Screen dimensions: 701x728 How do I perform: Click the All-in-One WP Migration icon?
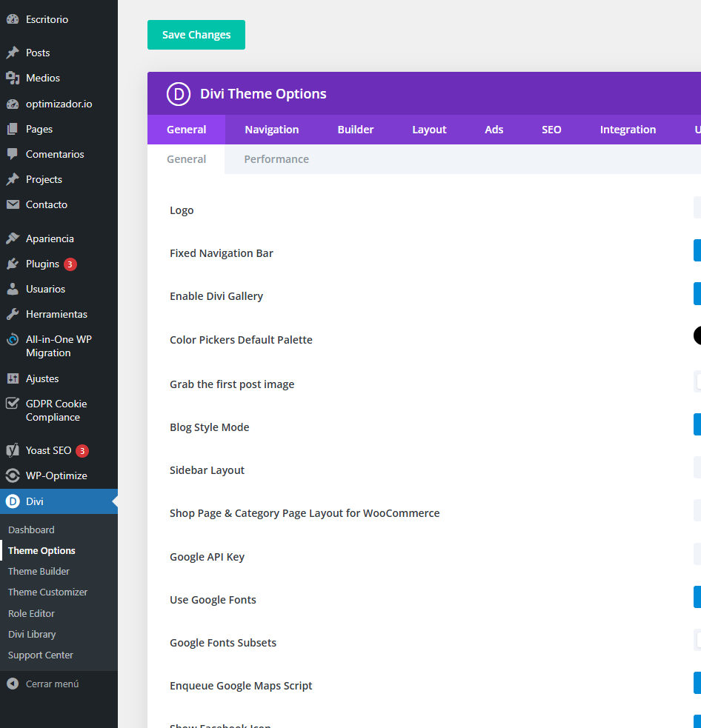coord(13,340)
